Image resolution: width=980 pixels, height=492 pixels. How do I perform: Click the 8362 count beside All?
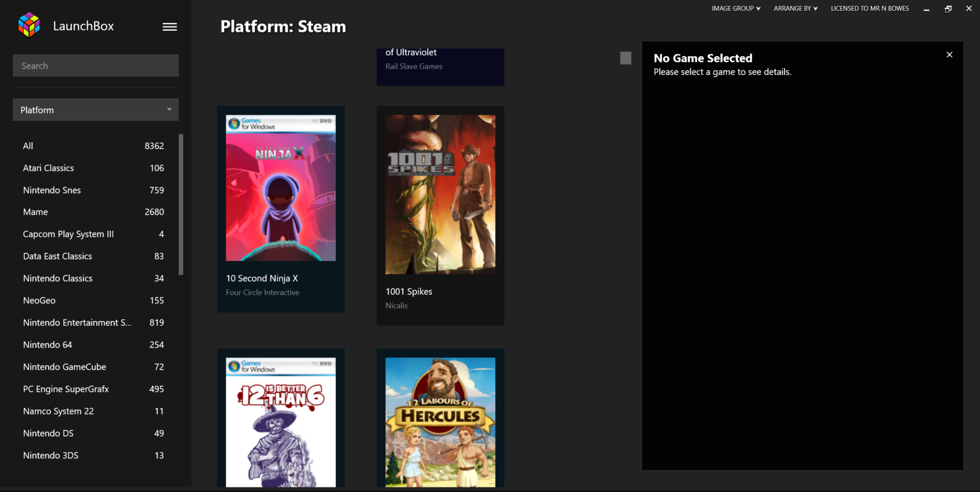(x=154, y=146)
